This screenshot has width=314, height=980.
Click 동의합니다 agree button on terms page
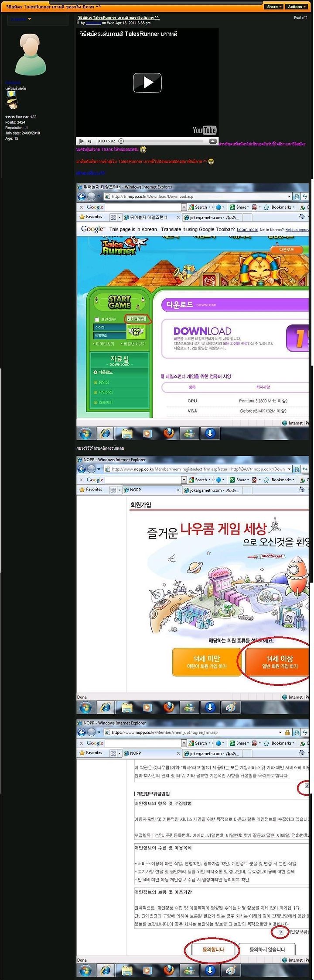(x=213, y=949)
